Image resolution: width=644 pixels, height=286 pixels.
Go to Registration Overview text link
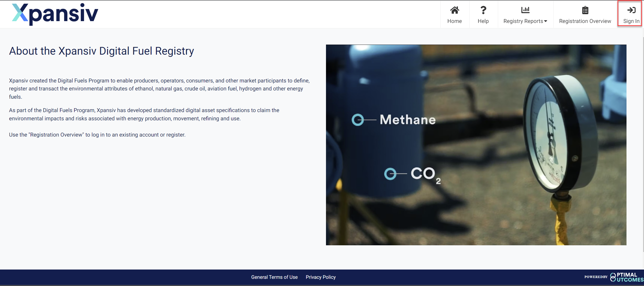click(585, 21)
